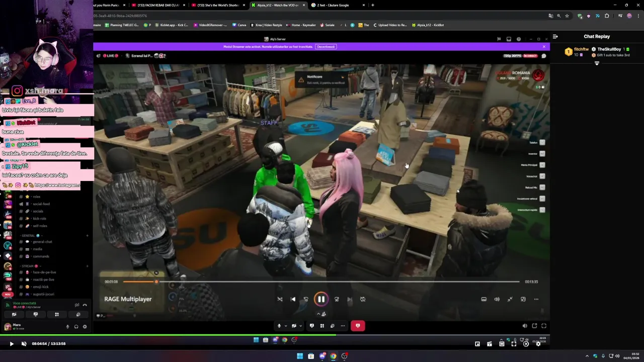This screenshot has width=644, height=362.
Task: Open soundboard icon in call bar
Action: click(x=332, y=326)
